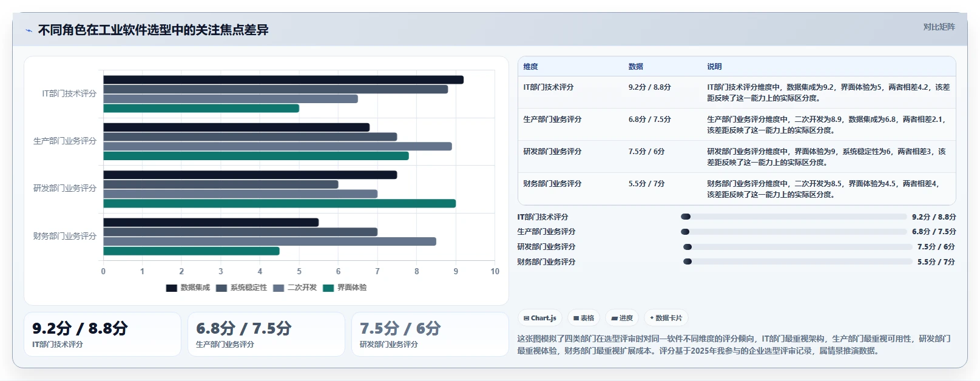
Task: Click the 研发部门业务评分 table row name
Action: click(552, 152)
